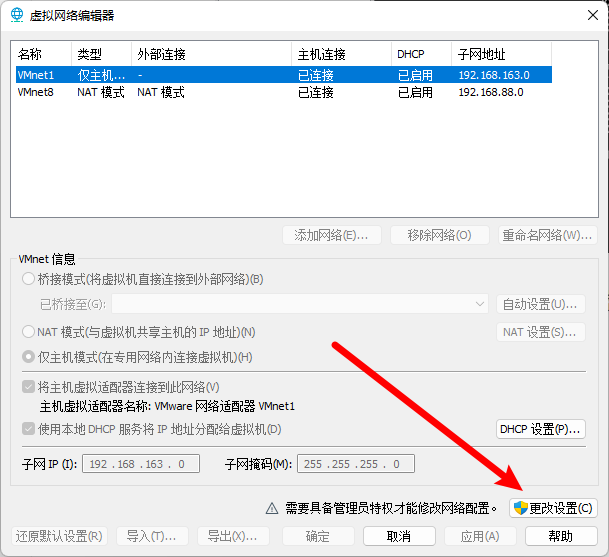Image resolution: width=609 pixels, height=557 pixels.
Task: Open DHCP 设置 dialog
Action: pos(541,429)
